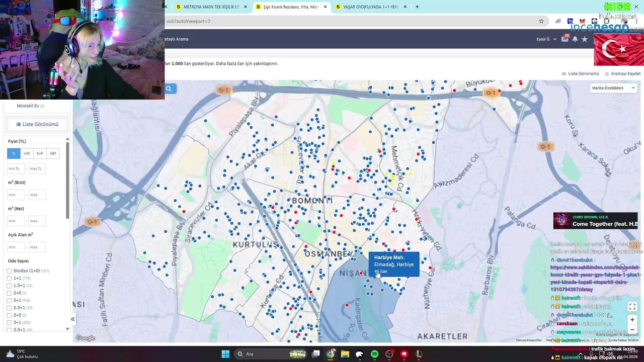Collapse the filter sidebar with double chevron

(x=72, y=319)
